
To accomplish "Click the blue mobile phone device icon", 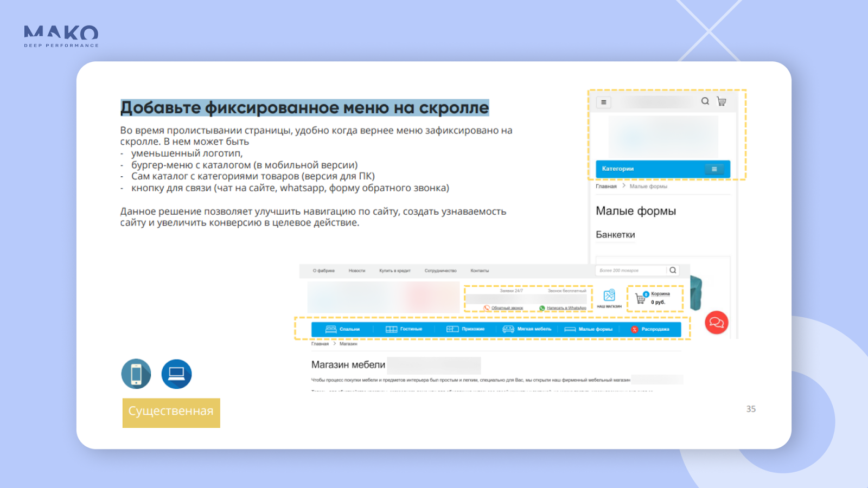I will tap(136, 374).
